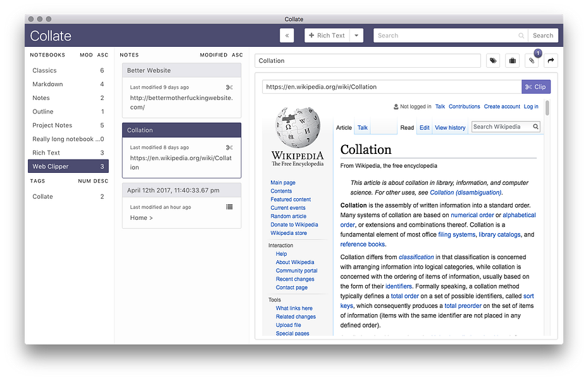Toggle notes ASC sort order
The height and width of the screenshot is (380, 588).
237,54
